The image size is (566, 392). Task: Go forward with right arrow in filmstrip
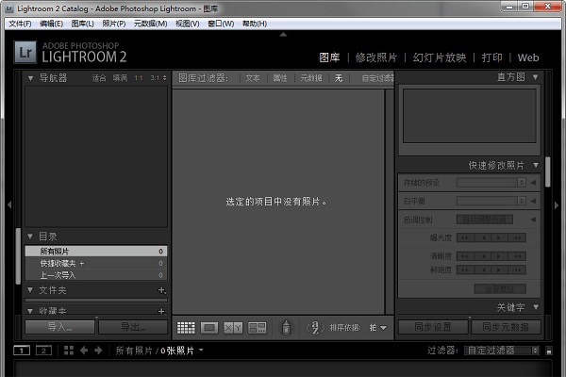[x=98, y=351]
